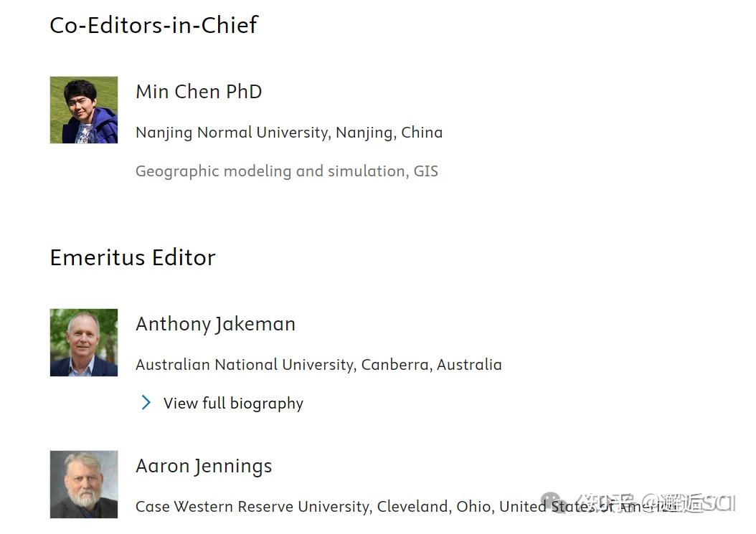The image size is (756, 534).
Task: Open the View full biography link
Action: (233, 404)
